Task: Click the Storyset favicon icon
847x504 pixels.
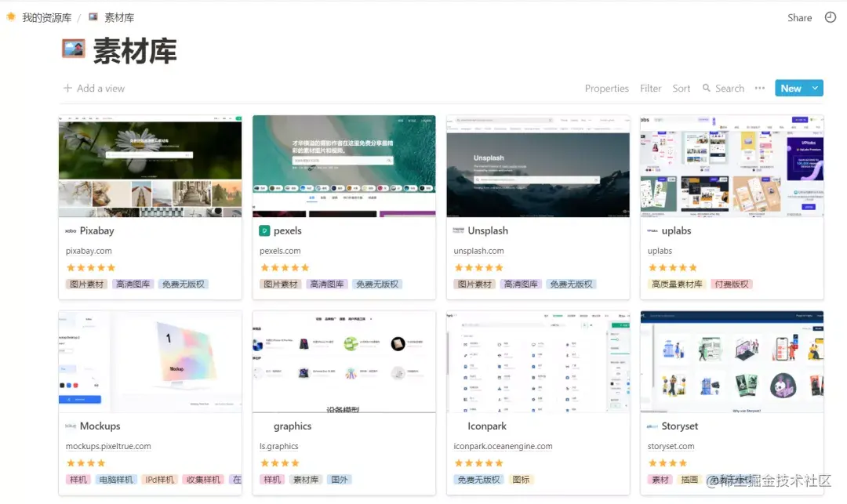Action: pos(653,426)
